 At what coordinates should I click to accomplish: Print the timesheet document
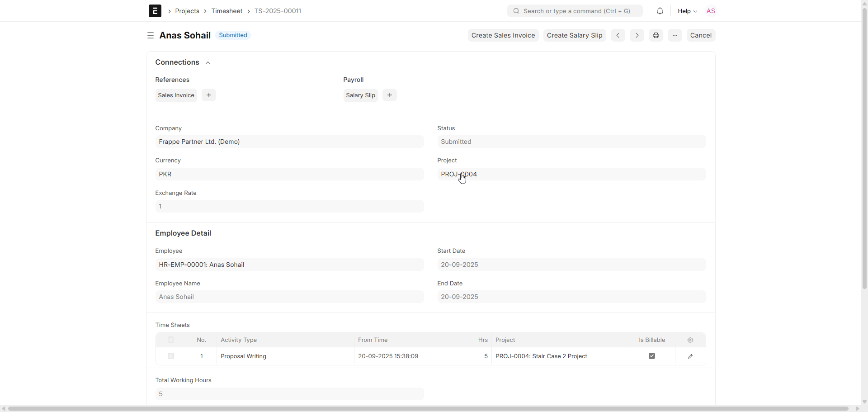(656, 35)
